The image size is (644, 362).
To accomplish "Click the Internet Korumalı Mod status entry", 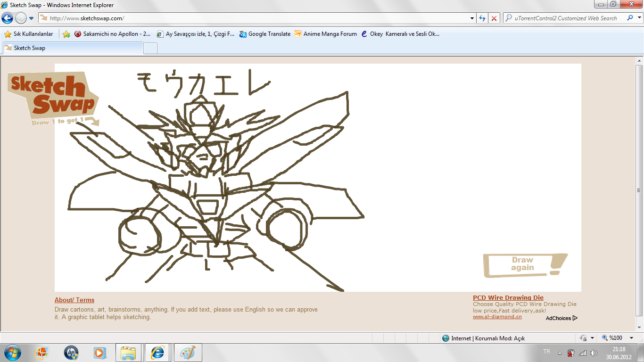I will click(483, 338).
